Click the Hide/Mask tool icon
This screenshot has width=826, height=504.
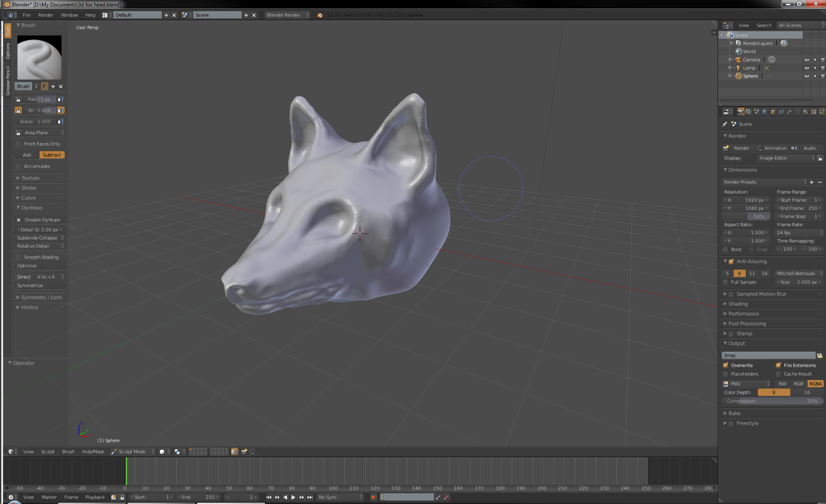click(93, 452)
